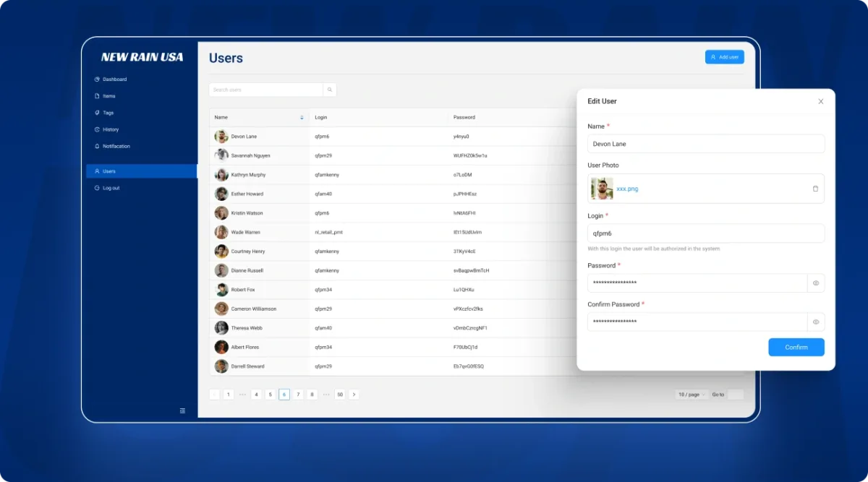This screenshot has width=868, height=482.
Task: Select current page 6
Action: 284,395
